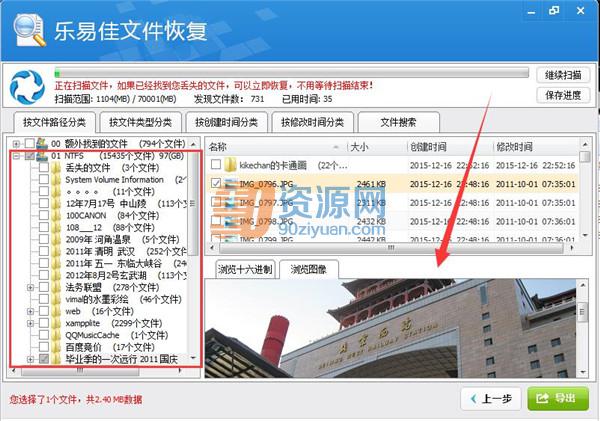Sort files by the 名称 column header

[277, 147]
